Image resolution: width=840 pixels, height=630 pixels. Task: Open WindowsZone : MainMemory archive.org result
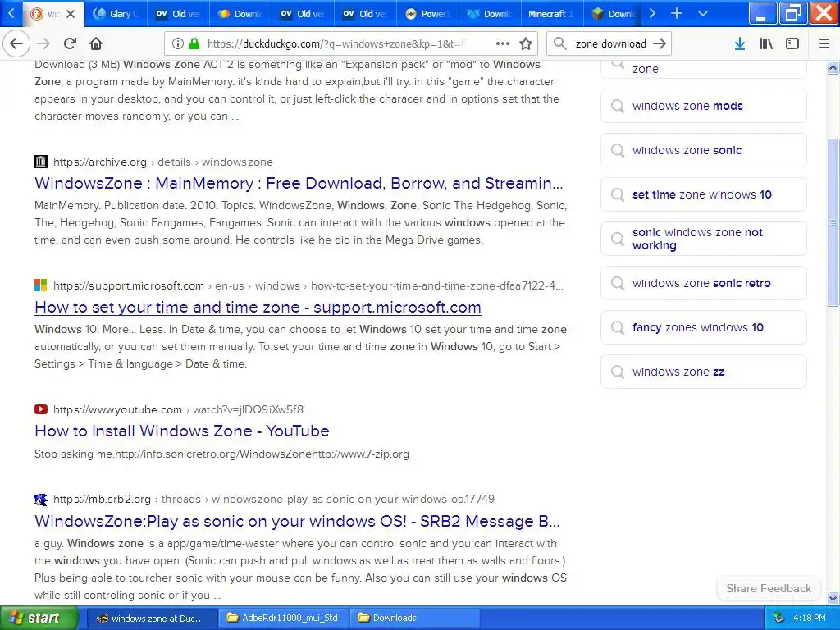299,183
